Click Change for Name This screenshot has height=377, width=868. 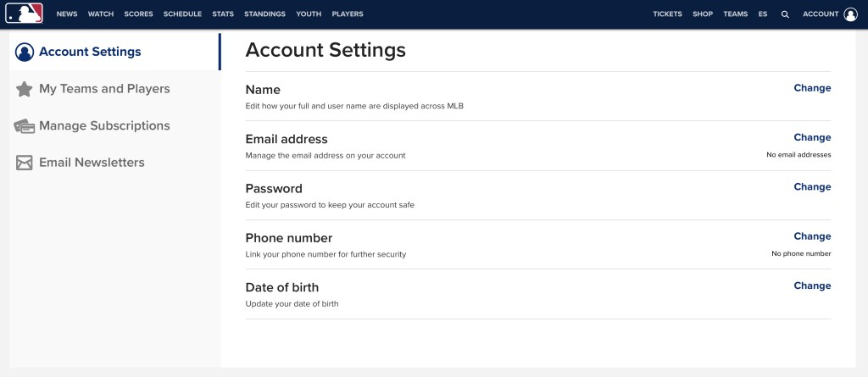click(812, 88)
